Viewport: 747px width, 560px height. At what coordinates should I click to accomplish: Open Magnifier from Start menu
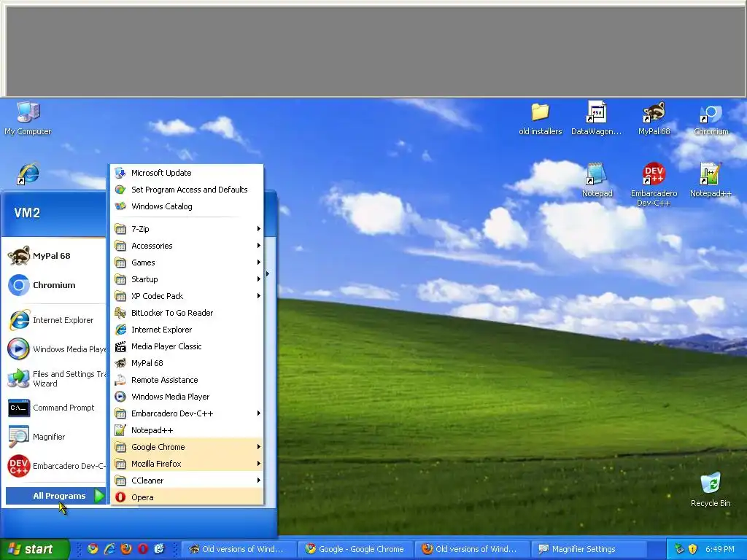click(55, 437)
